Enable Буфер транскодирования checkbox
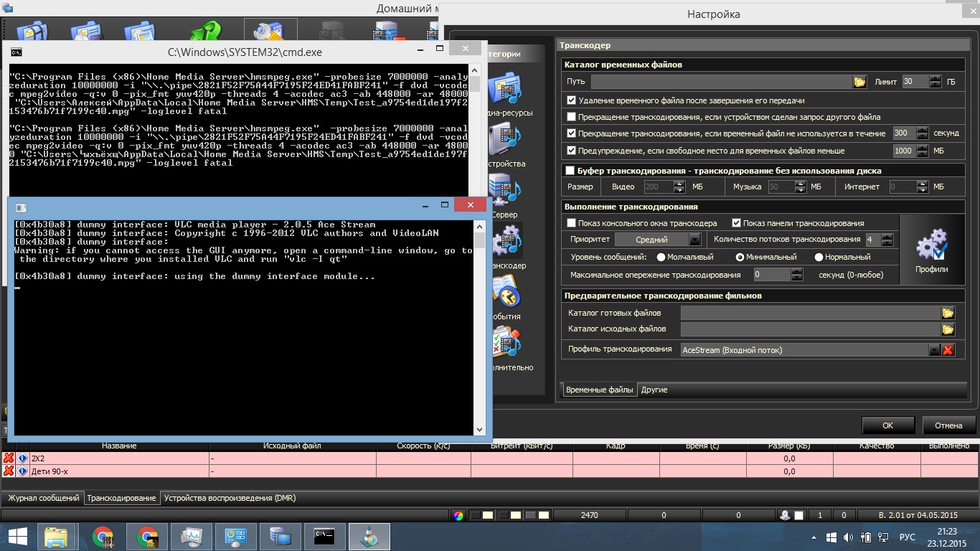This screenshot has width=980, height=551. [570, 171]
